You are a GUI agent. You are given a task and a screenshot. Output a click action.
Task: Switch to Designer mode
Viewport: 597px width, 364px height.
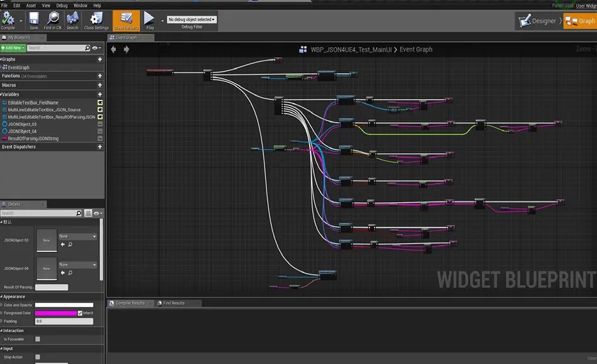click(538, 21)
